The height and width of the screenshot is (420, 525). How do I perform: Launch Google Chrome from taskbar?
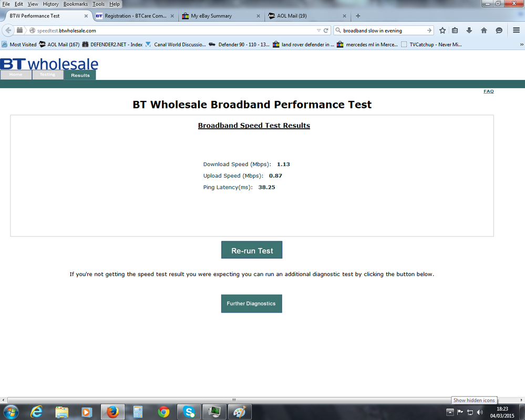[x=163, y=412]
